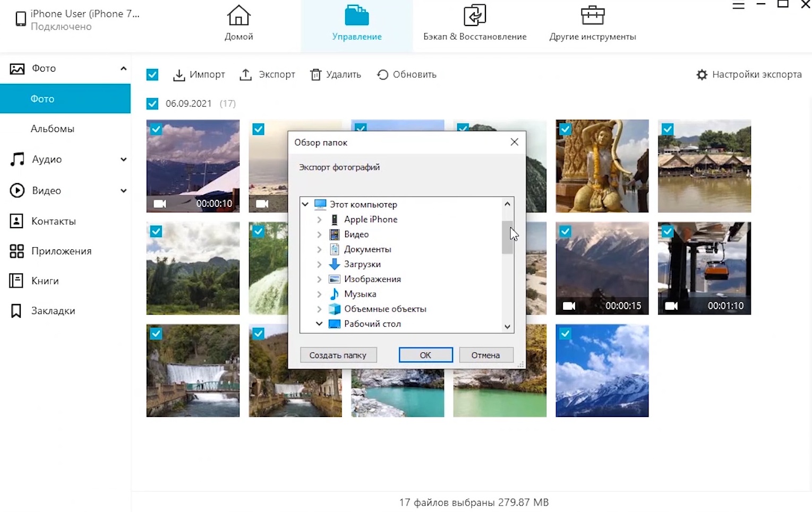
Task: Click the Контакты icon in sidebar
Action: (16, 221)
